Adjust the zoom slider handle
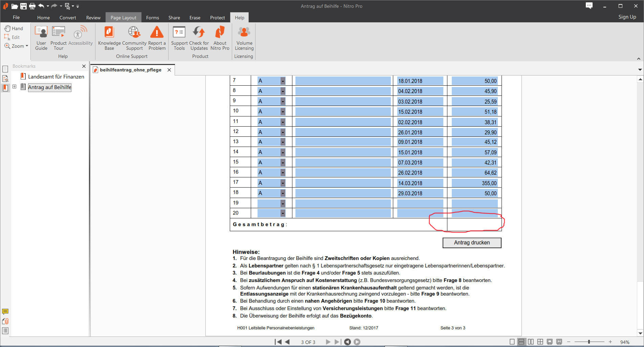Screen dimensions: 644x347 (x=589, y=342)
